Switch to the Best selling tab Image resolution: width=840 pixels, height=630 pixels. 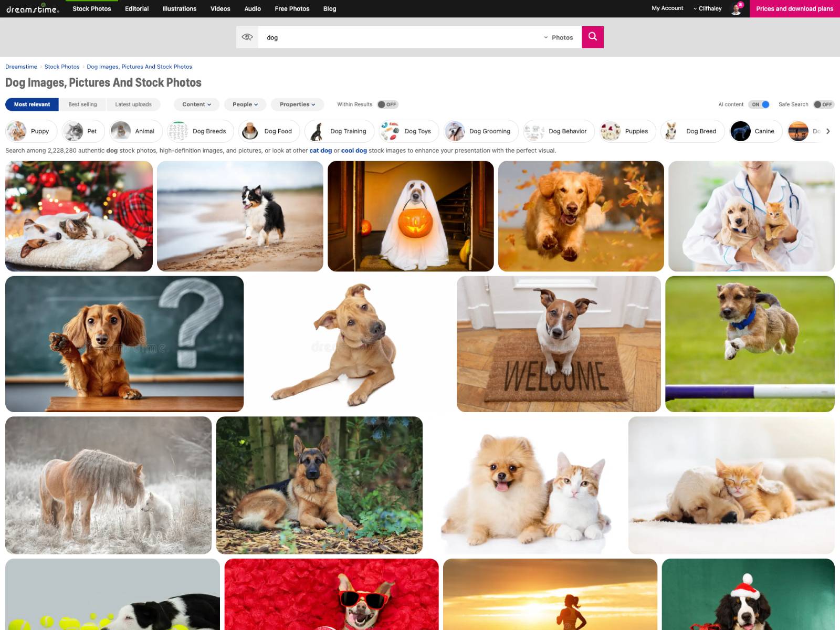point(82,104)
